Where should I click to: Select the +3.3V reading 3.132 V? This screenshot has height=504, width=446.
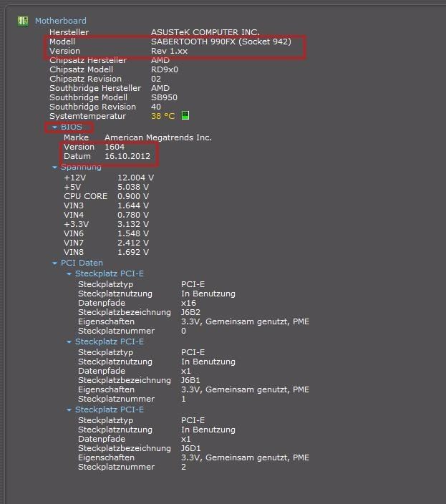pyautogui.click(x=133, y=224)
